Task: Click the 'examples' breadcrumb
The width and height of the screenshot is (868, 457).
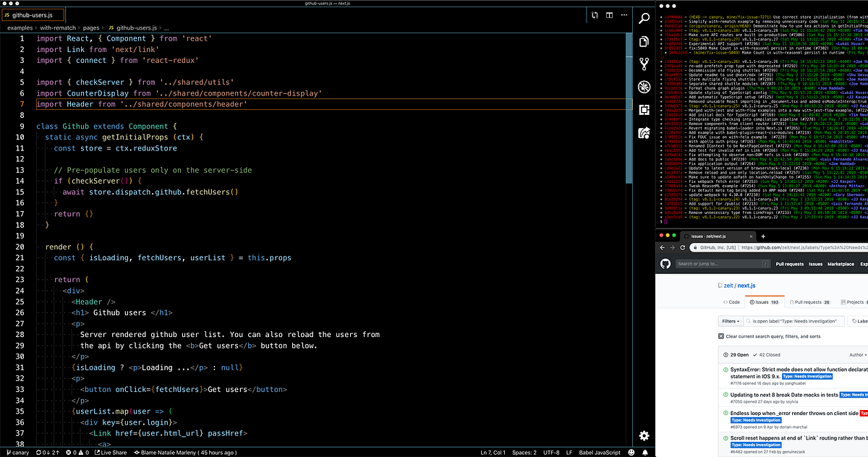Action: pos(21,27)
